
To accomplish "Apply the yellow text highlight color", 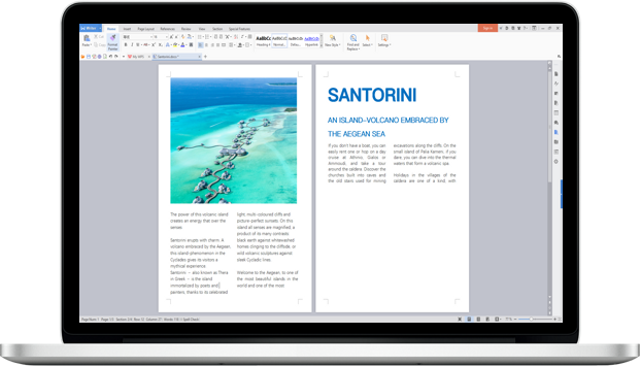I will coord(175,44).
